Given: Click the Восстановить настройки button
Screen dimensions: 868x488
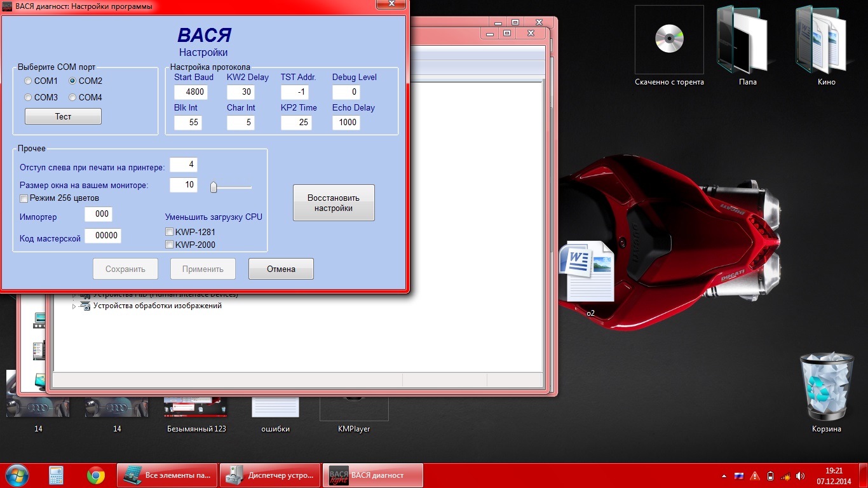Looking at the screenshot, I should 334,203.
